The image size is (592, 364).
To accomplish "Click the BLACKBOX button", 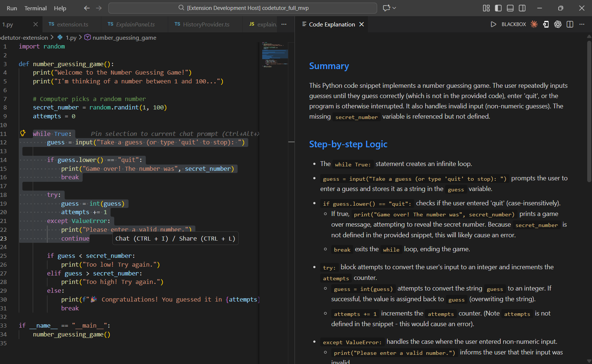I will tap(514, 24).
